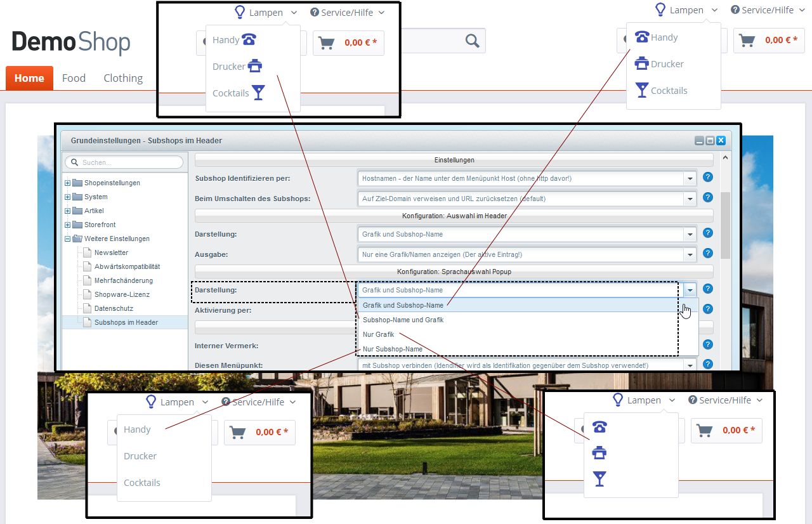Click the Storefront folder icon in the tree
Viewport: 812px width, 524px height.
click(x=77, y=225)
